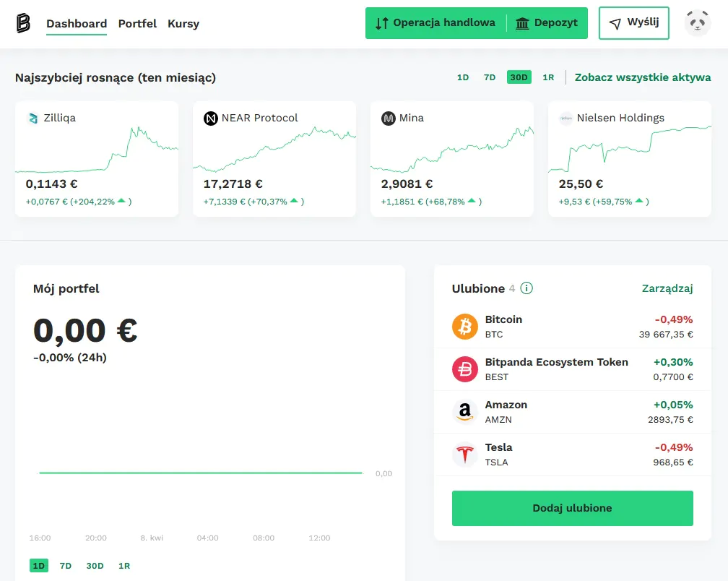
Task: Switch top movers to 7D range
Action: (490, 77)
